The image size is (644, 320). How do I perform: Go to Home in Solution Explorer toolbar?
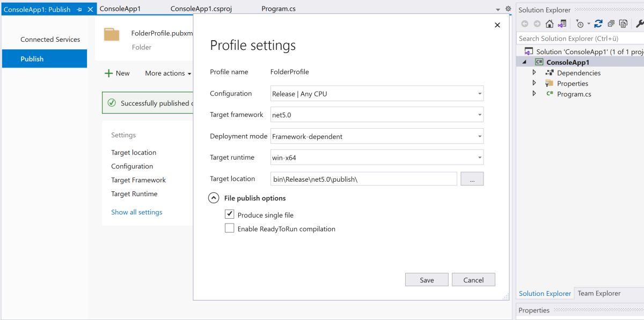point(549,24)
